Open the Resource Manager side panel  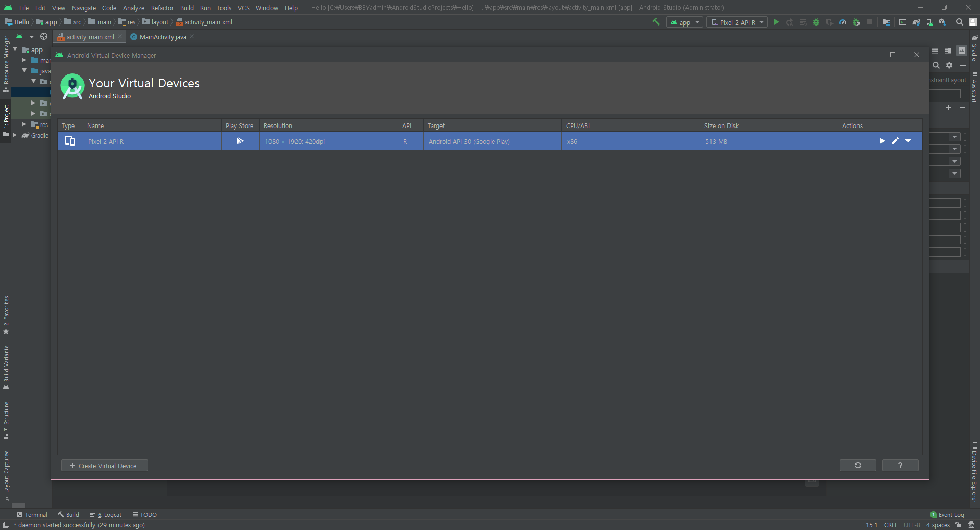[x=6, y=64]
